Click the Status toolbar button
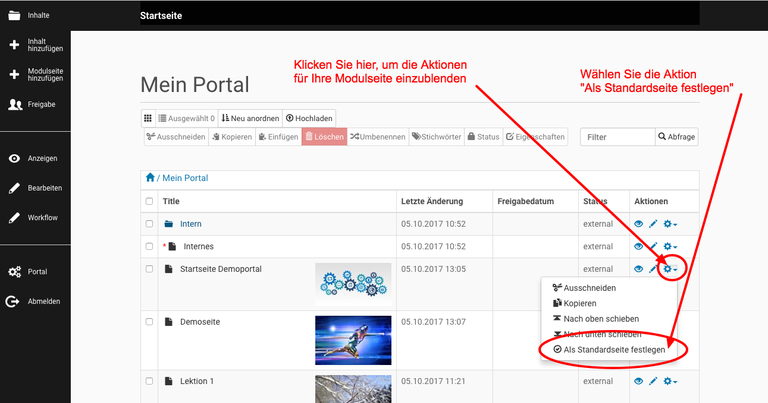Viewport: 768px width, 403px height. point(483,137)
